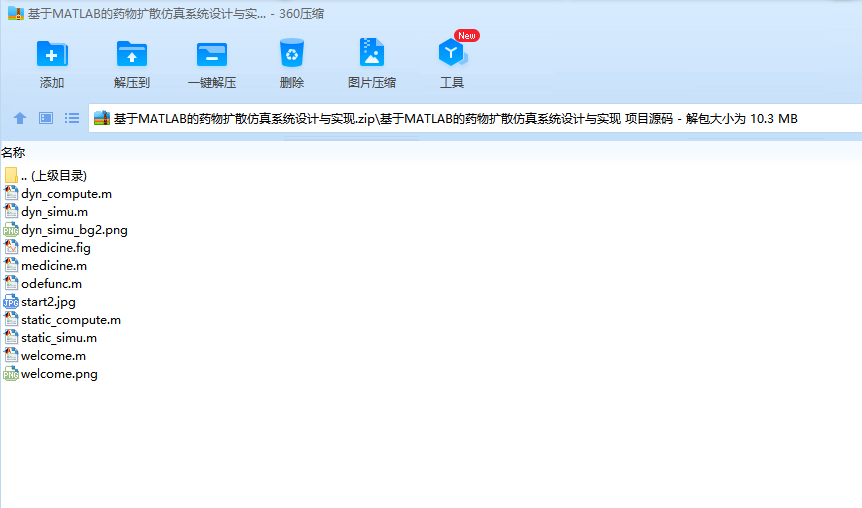Click the file icon of static_simu.m
Image resolution: width=862 pixels, height=508 pixels.
(x=11, y=338)
